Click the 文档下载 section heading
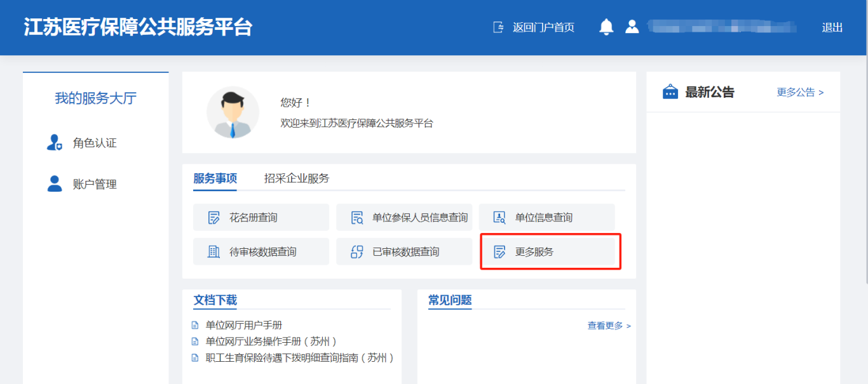This screenshot has width=868, height=384. 215,300
